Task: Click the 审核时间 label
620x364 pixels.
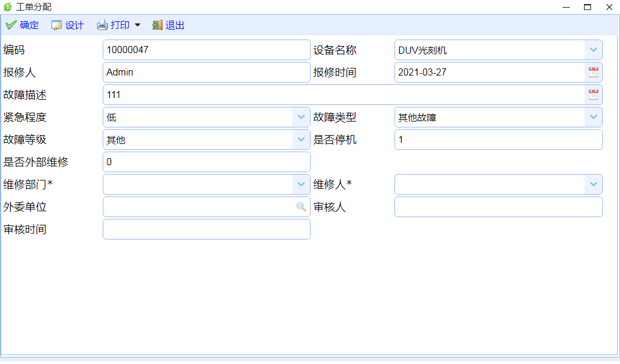Action: click(x=25, y=229)
